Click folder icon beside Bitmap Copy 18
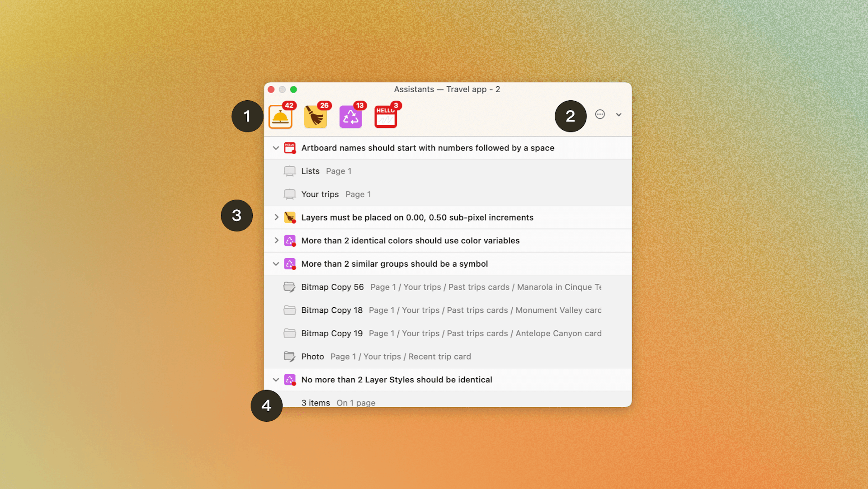 pyautogui.click(x=289, y=310)
